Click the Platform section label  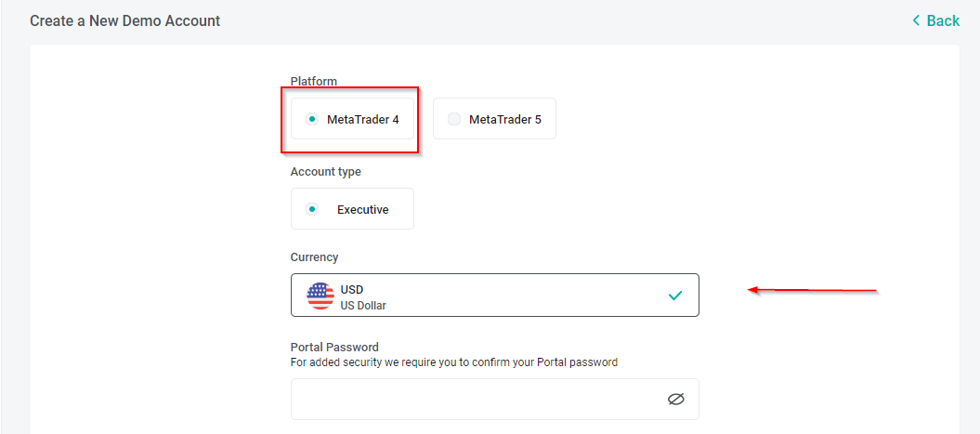[314, 81]
